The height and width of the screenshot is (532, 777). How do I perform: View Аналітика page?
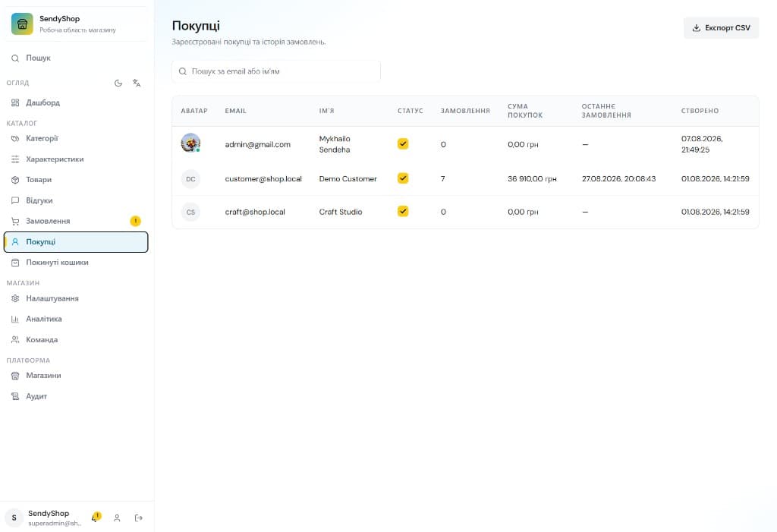click(76, 320)
